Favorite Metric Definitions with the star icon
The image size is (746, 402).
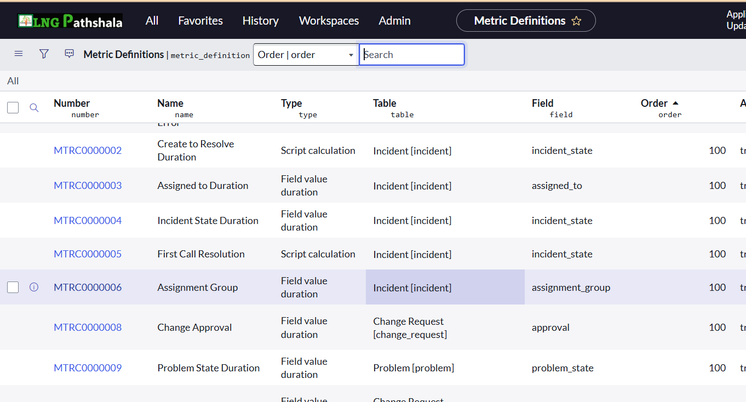click(576, 21)
